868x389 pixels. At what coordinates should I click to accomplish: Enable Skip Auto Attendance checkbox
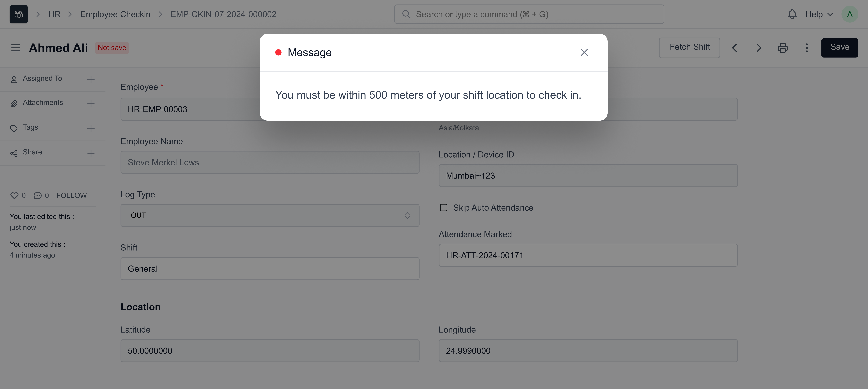443,208
